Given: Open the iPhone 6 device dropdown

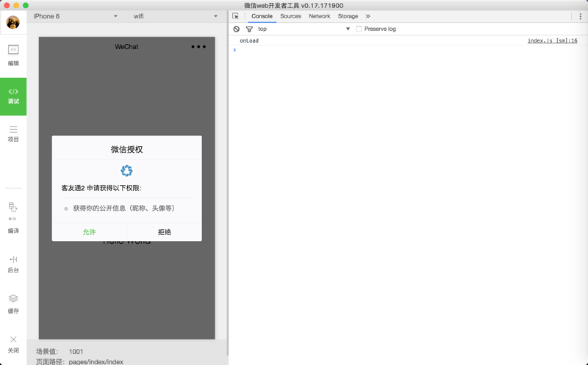Looking at the screenshot, I should coord(75,16).
